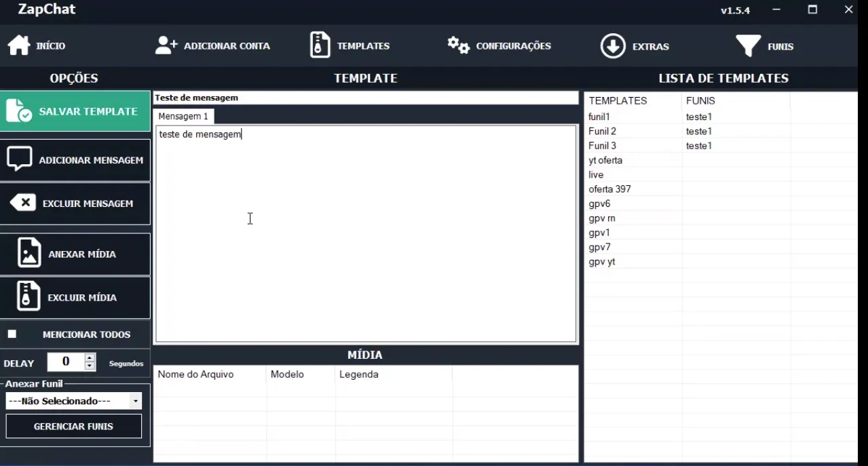
Task: Click inside the message text area
Action: pyautogui.click(x=366, y=234)
